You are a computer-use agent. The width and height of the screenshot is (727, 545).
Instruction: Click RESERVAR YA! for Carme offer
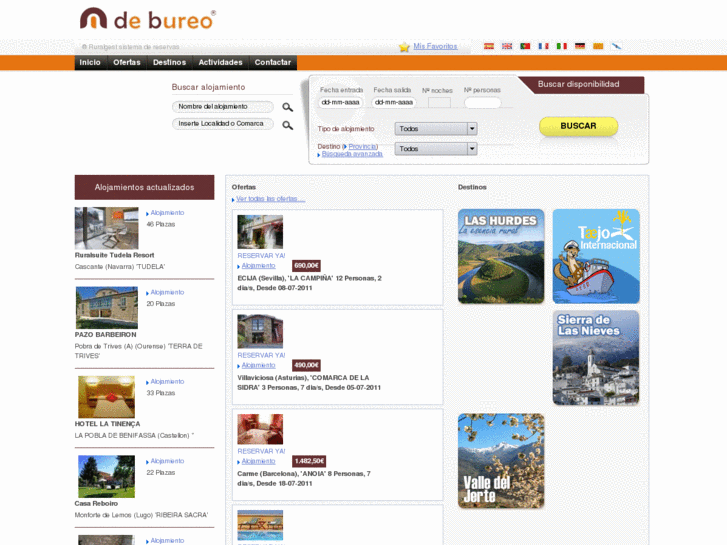(261, 451)
